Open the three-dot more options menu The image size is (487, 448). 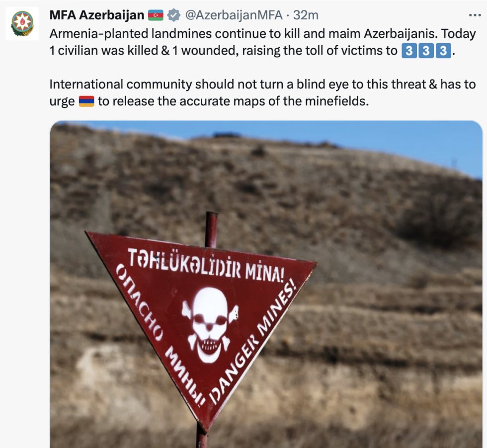click(x=475, y=15)
